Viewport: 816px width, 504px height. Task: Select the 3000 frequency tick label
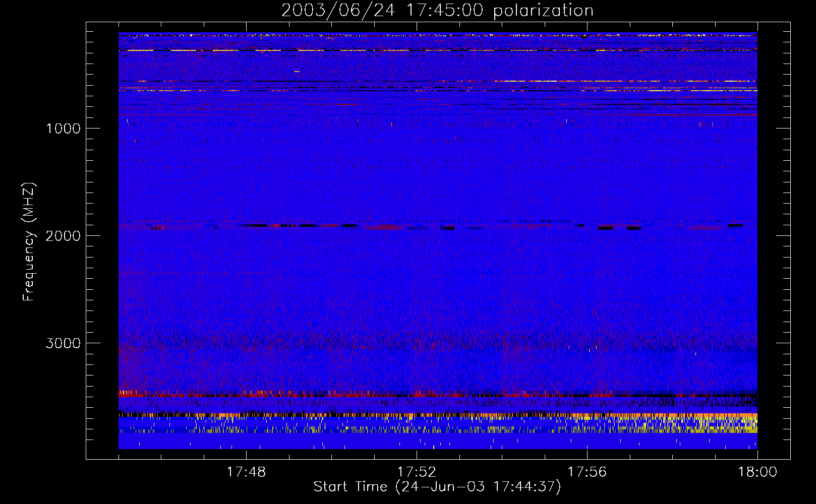(63, 343)
